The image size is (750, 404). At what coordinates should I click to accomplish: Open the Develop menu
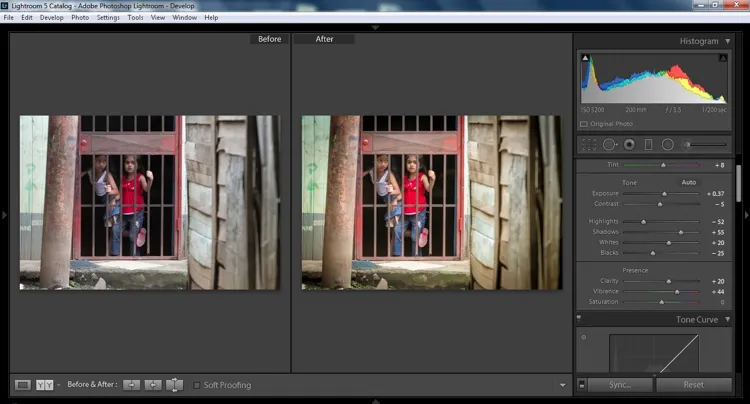coord(51,17)
